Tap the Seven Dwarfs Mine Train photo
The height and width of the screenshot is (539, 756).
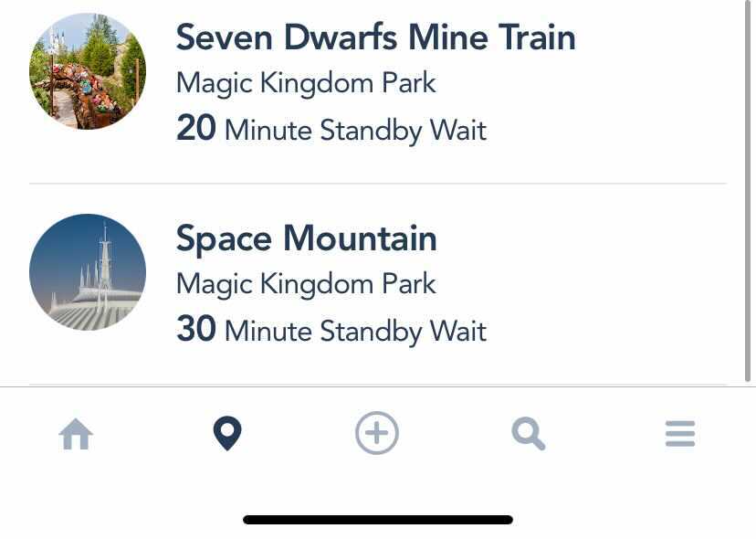click(x=88, y=71)
